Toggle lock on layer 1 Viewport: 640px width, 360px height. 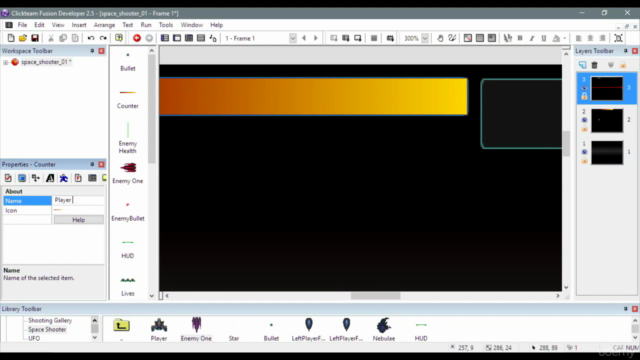[584, 161]
